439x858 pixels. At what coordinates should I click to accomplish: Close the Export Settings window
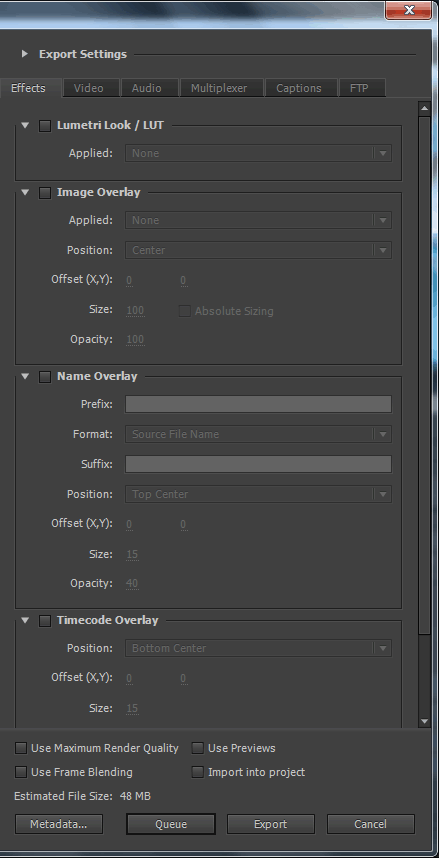click(408, 9)
